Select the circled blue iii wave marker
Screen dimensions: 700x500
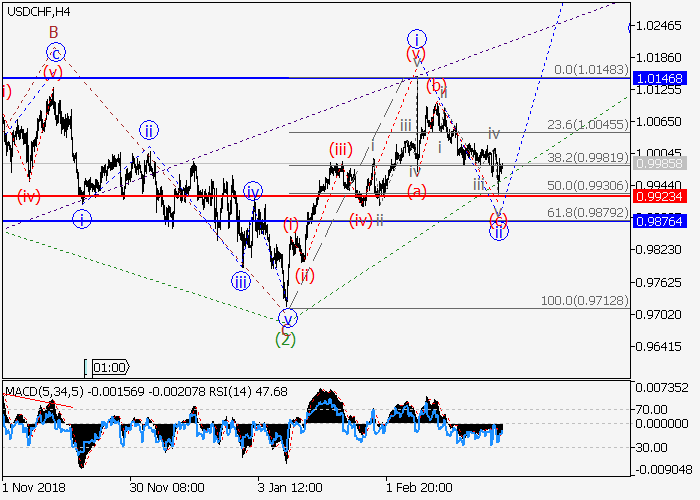(x=240, y=281)
